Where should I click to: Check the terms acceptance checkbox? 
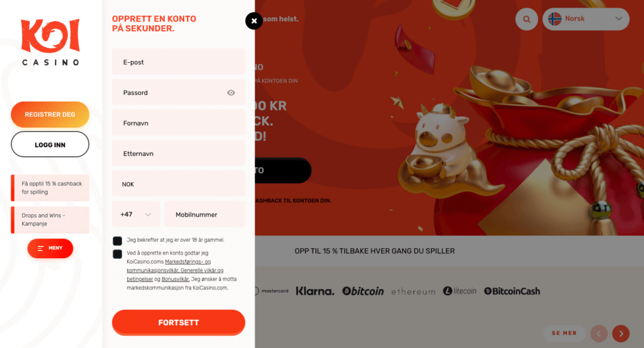(x=118, y=254)
